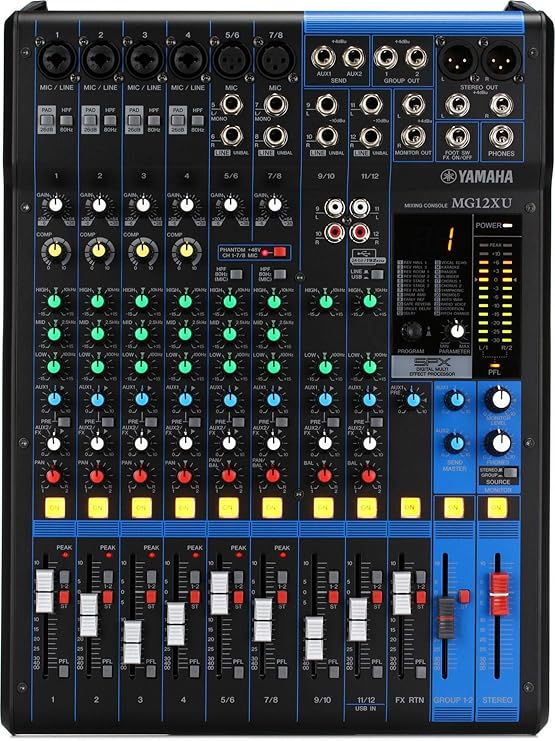555x741 pixels.
Task: Toggle the FX RTN ON button
Action: click(x=410, y=508)
